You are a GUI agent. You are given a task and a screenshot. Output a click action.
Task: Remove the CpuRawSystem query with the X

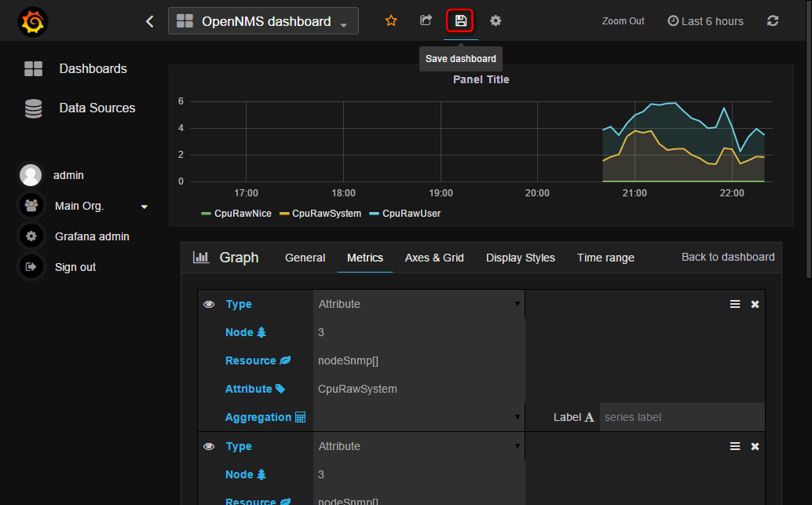755,305
